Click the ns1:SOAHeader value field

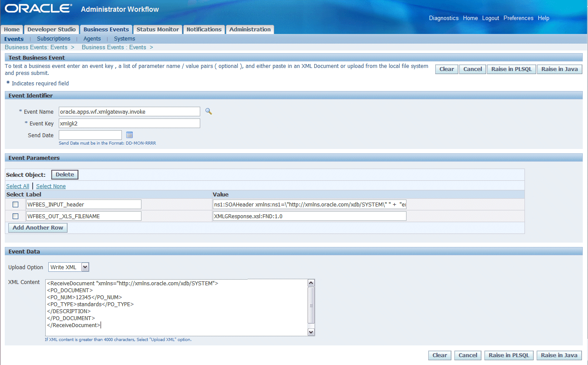[309, 204]
